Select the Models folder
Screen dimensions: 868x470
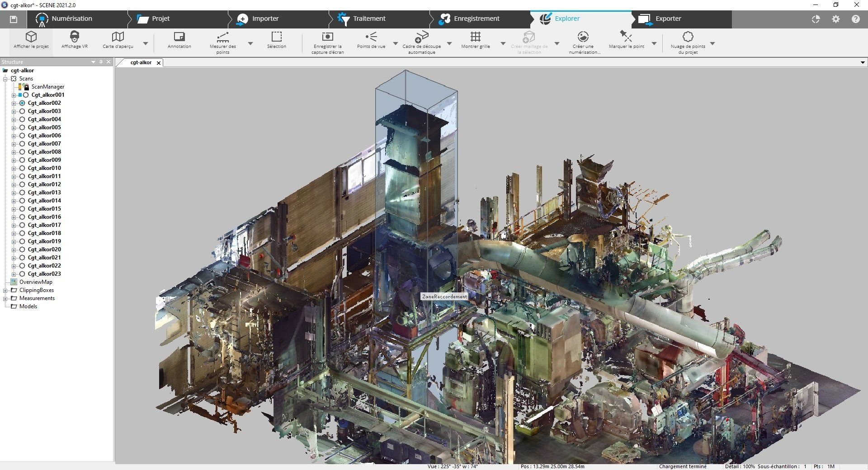[28, 306]
